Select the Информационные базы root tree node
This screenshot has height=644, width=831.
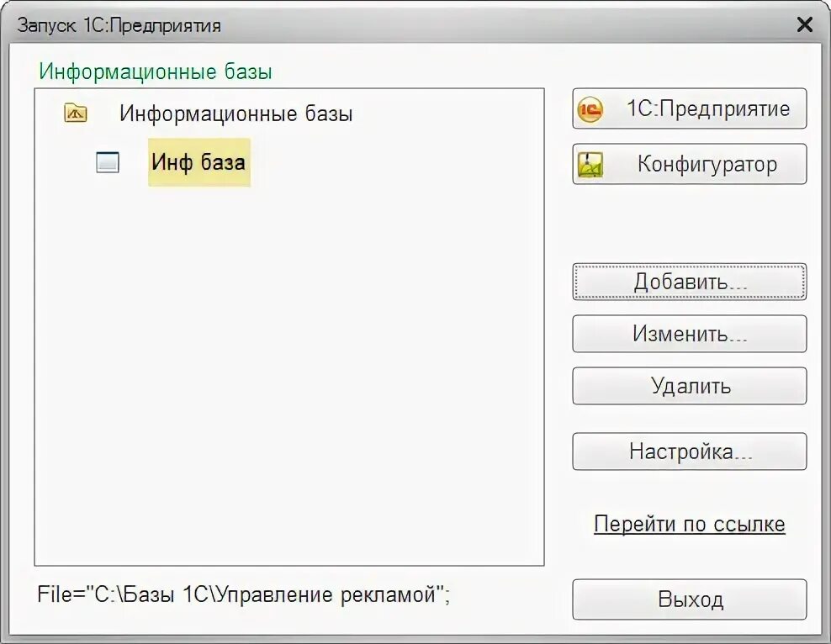tap(236, 113)
